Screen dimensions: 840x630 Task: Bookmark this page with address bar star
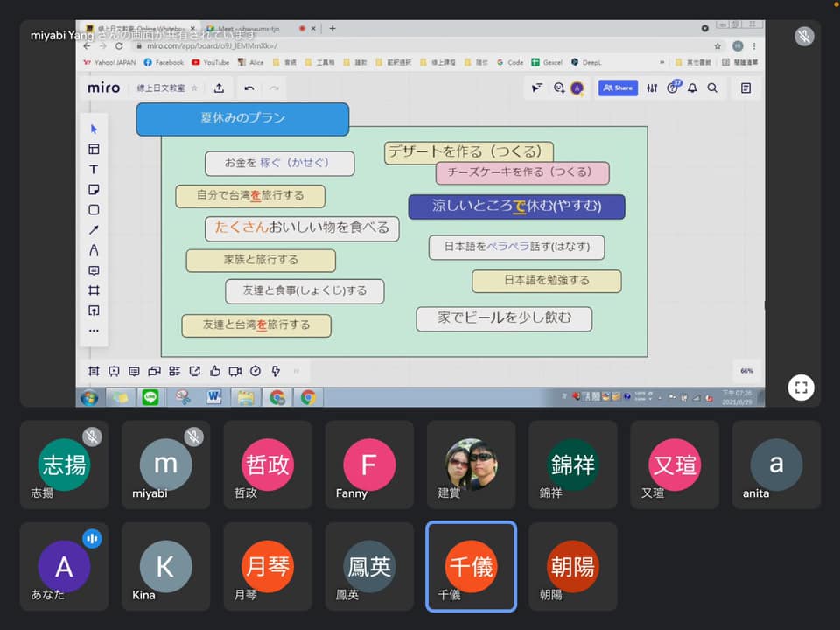(x=717, y=45)
